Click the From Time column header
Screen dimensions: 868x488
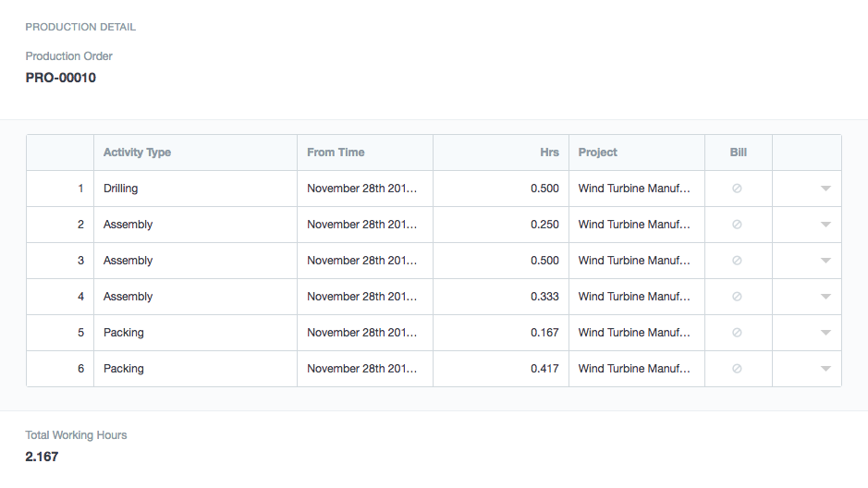point(336,152)
